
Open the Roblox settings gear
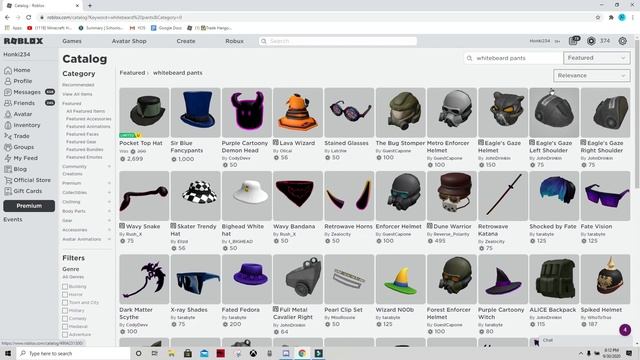[622, 41]
